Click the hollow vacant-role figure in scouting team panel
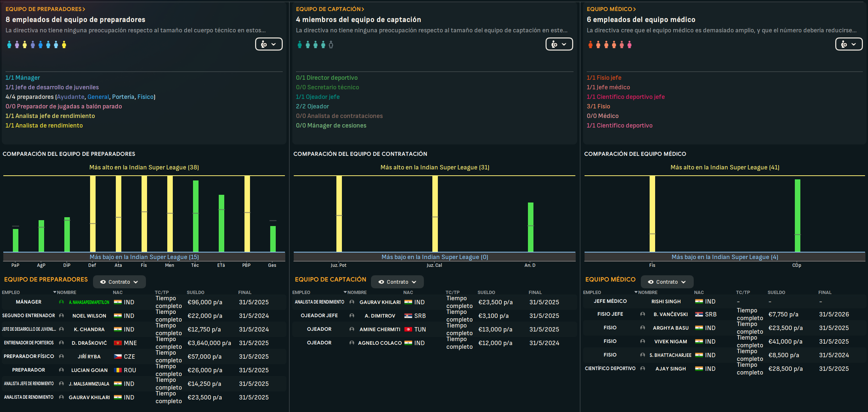The height and width of the screenshot is (412, 868). click(331, 45)
